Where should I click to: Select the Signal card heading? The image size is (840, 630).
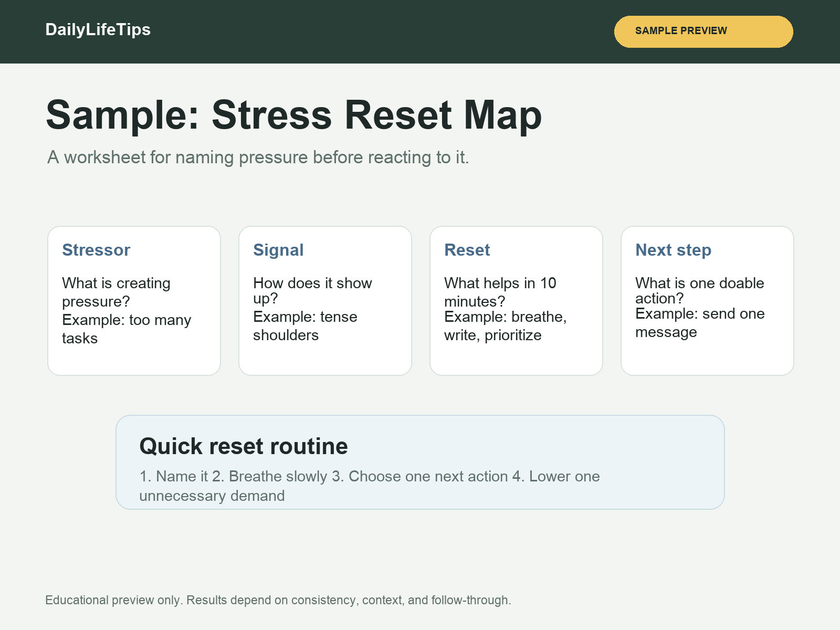[x=278, y=250]
